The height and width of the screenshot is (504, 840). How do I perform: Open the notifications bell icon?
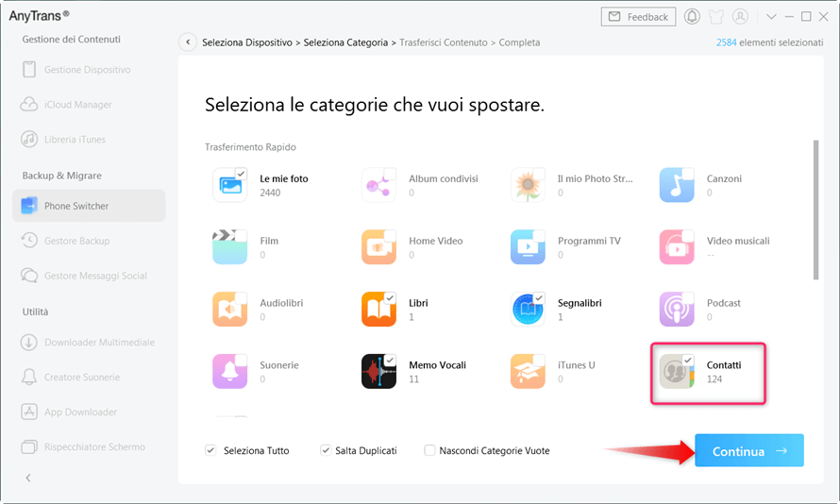pos(692,17)
